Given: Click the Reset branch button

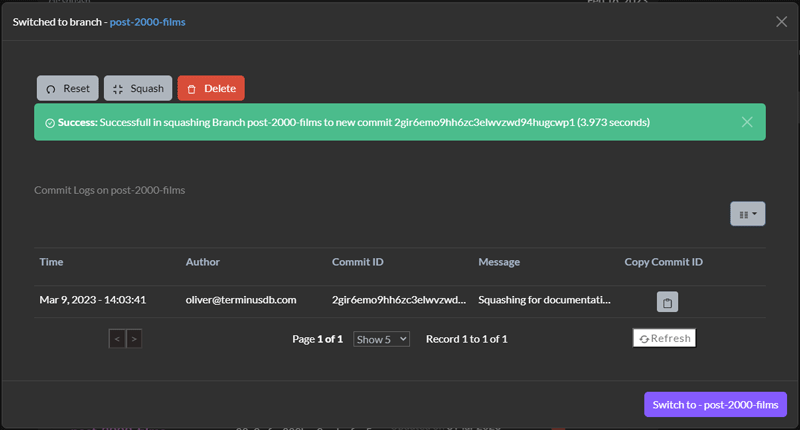Looking at the screenshot, I should [x=67, y=88].
